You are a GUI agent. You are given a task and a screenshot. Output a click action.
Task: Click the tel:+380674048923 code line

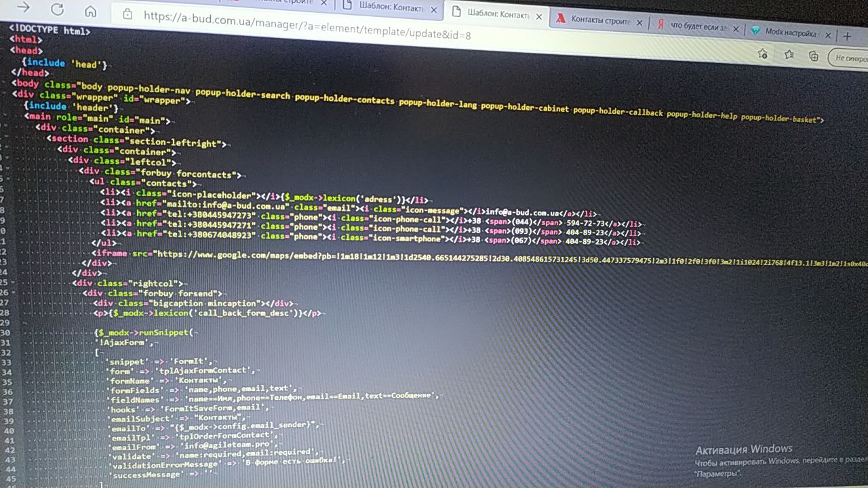pos(370,239)
